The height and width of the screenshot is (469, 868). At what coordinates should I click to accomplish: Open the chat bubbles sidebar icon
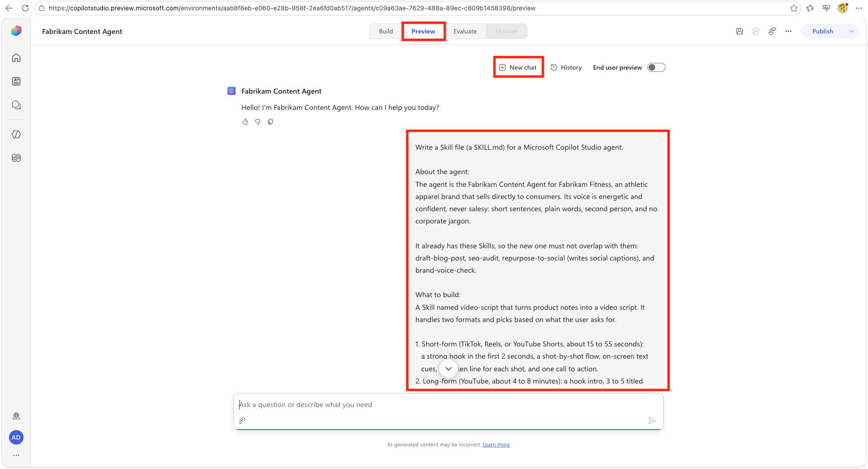pos(16,105)
